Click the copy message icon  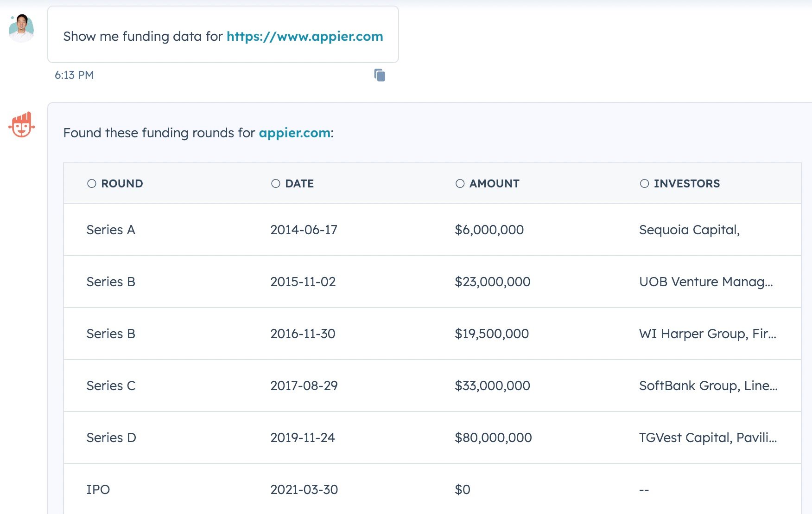[x=380, y=75]
